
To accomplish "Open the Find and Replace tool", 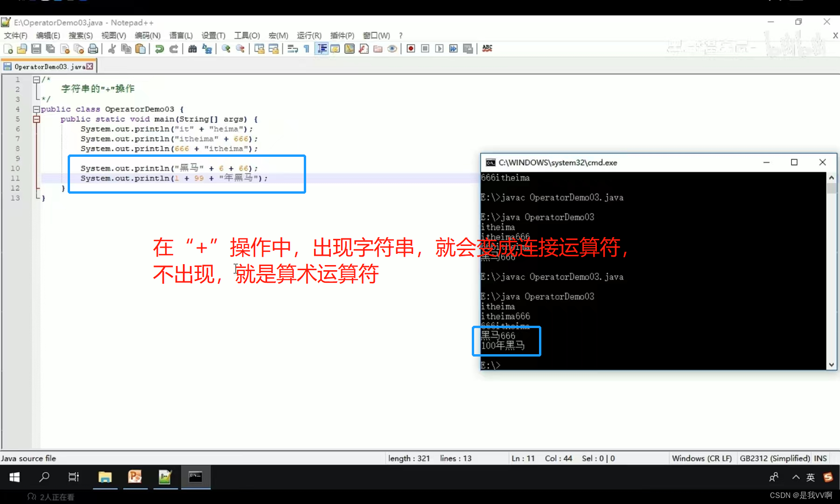I will (207, 49).
